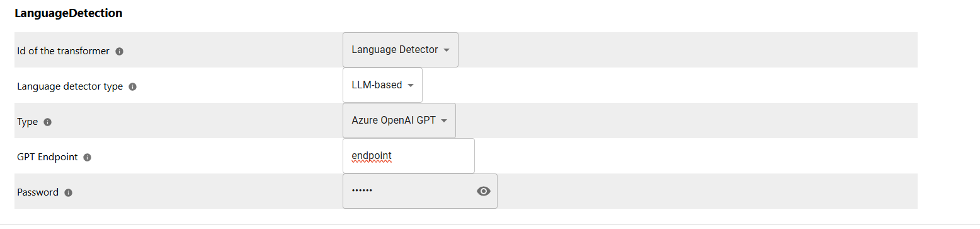Viewport: 980px width, 229px height.
Task: Show help icon for GPT Endpoint
Action: [x=88, y=157]
